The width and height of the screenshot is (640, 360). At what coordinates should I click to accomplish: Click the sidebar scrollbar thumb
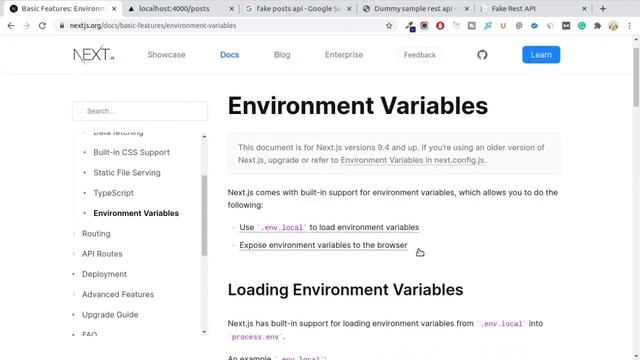pyautogui.click(x=204, y=216)
